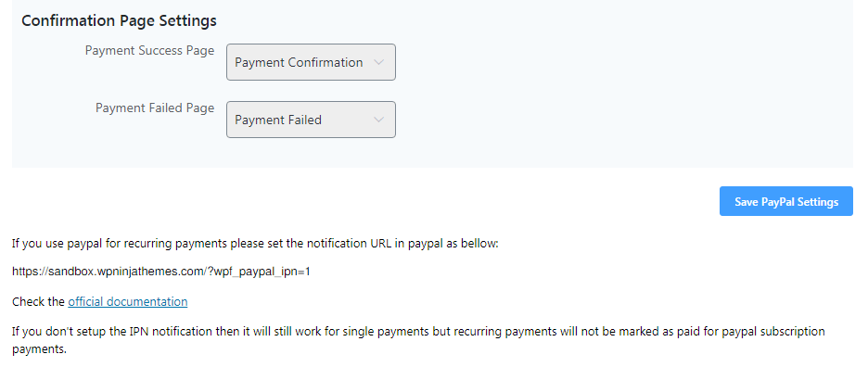Click the Save PayPal Settings button

pyautogui.click(x=786, y=201)
